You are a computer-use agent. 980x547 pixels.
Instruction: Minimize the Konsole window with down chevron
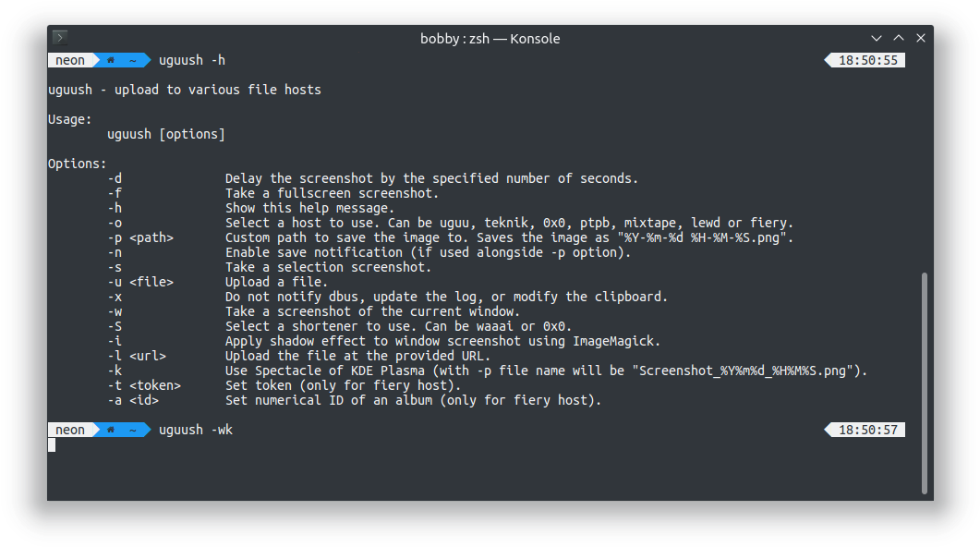click(x=877, y=38)
